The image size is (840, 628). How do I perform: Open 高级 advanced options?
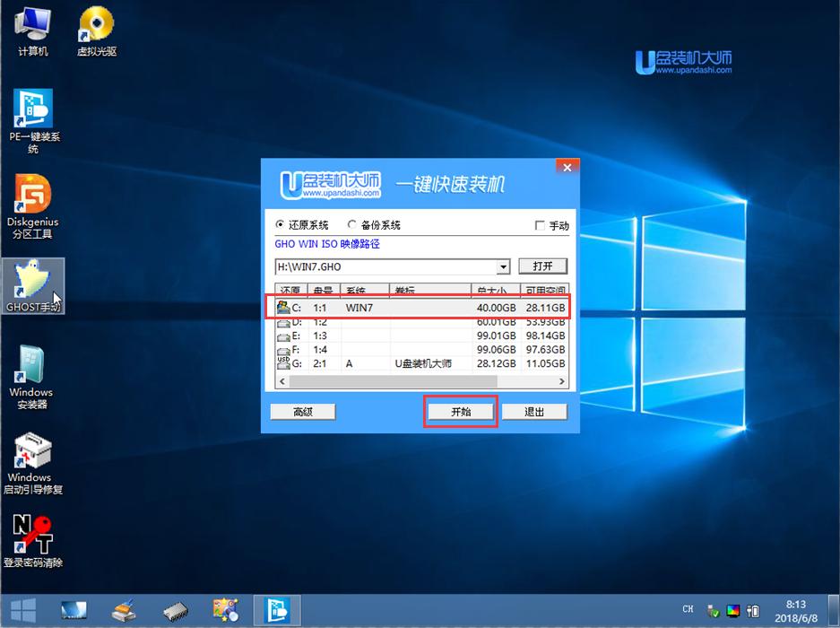303,411
